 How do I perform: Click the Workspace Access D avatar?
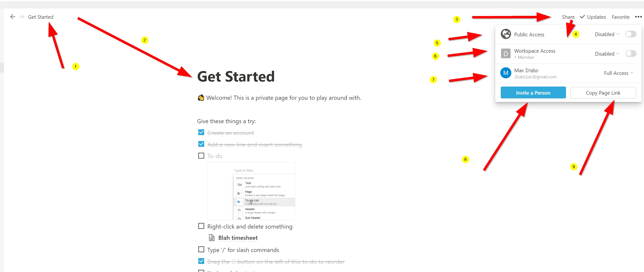click(505, 53)
